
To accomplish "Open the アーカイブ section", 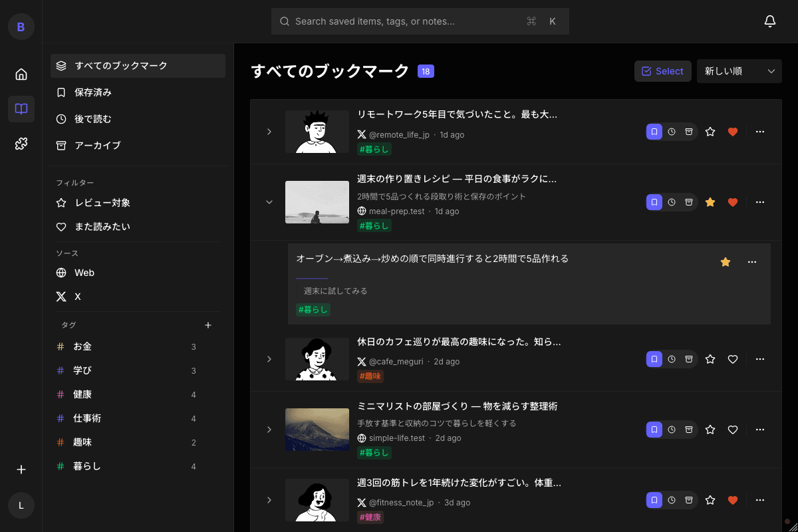I will 97,145.
